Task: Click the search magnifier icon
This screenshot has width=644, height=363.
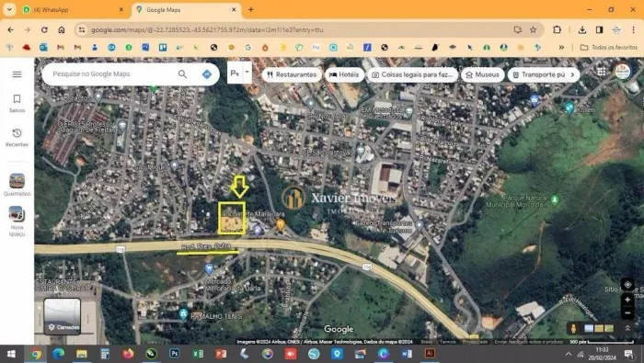Action: pos(182,74)
